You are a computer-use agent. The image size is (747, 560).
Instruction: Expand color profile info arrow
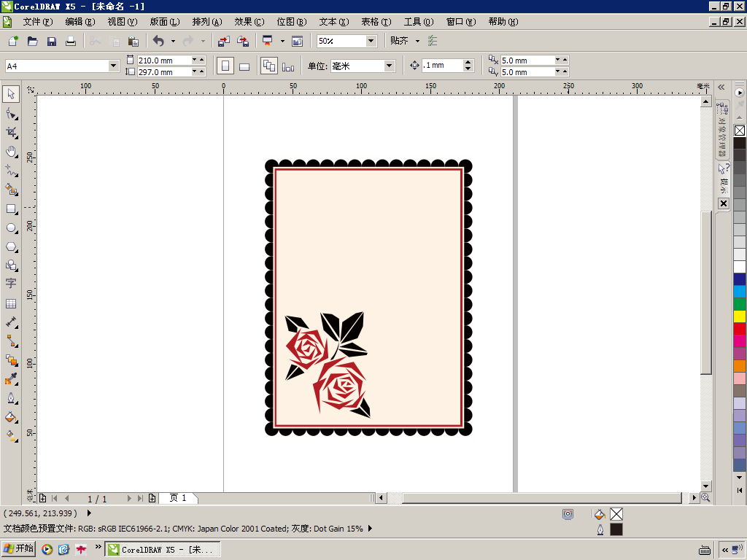pyautogui.click(x=370, y=529)
